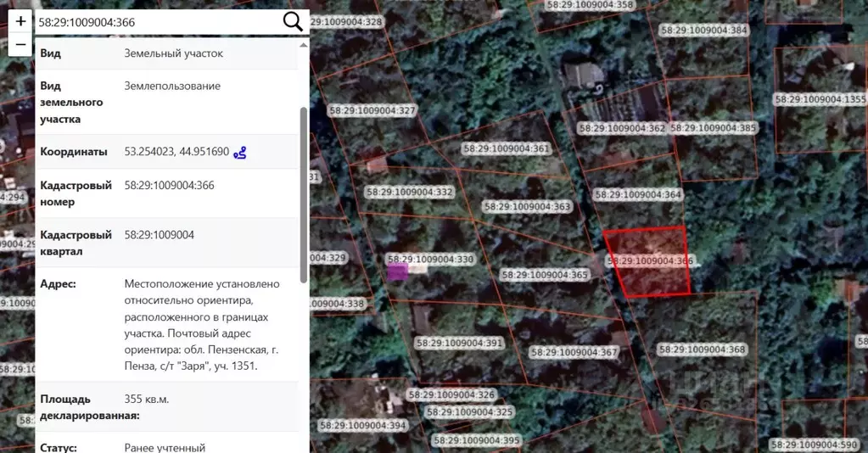
Task: Select parcel 58:29:1009004:363
Action: click(526, 207)
